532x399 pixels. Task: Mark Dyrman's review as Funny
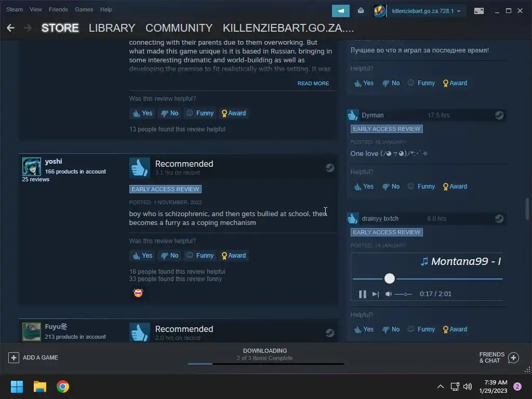421,187
